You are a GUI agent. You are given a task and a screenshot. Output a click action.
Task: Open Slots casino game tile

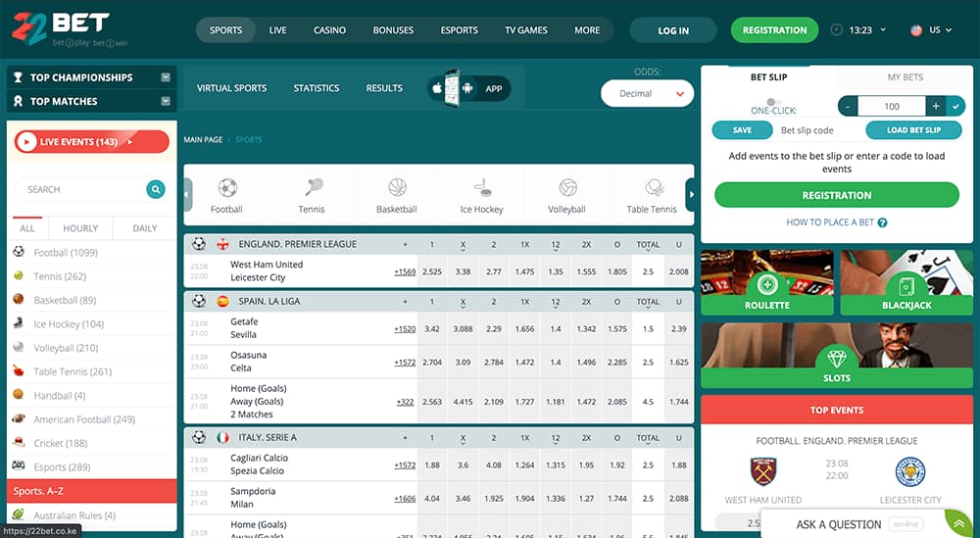pos(837,355)
